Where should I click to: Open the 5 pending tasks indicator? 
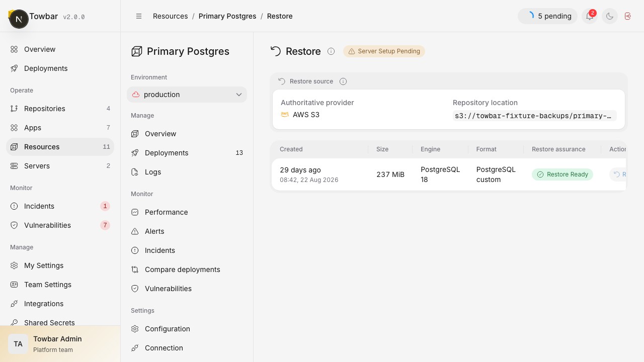point(547,16)
